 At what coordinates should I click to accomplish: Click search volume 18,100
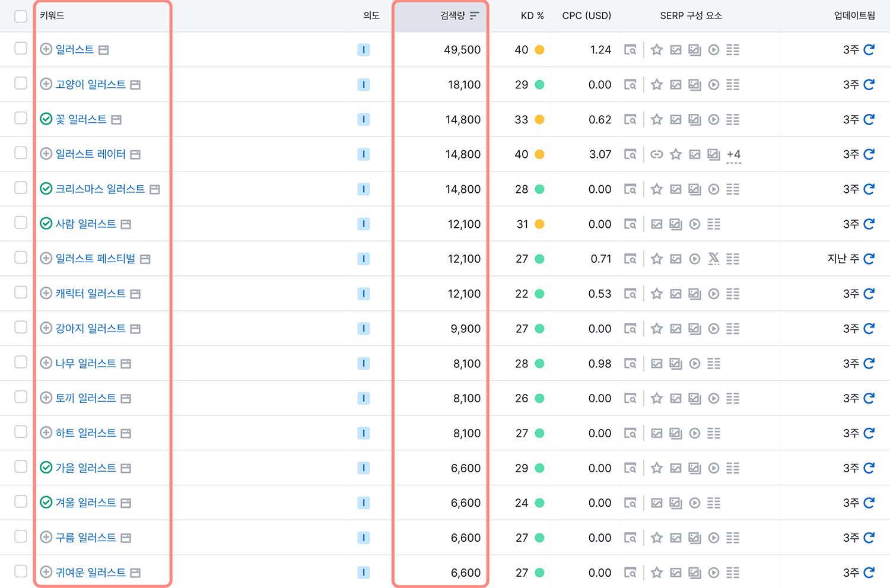click(x=464, y=85)
